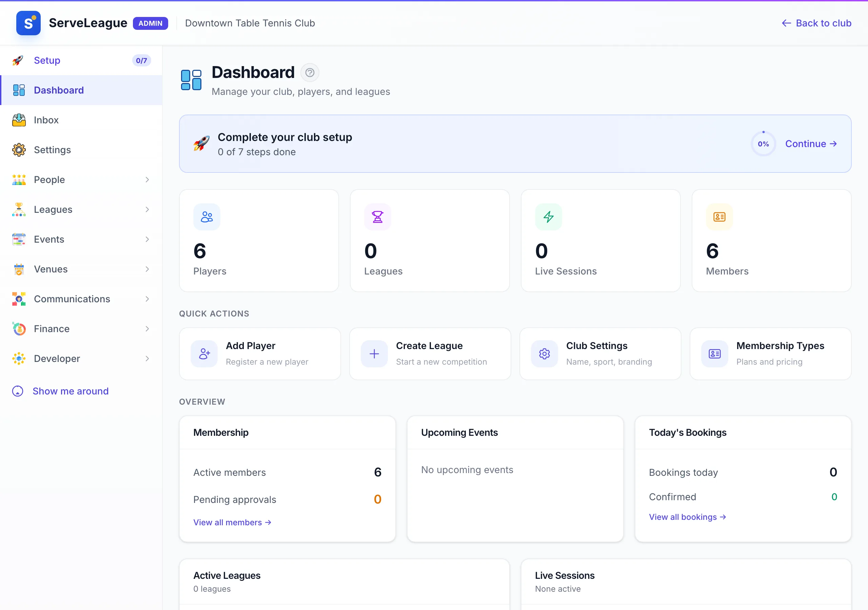Expand the Leagues submenu chevron

tap(147, 210)
